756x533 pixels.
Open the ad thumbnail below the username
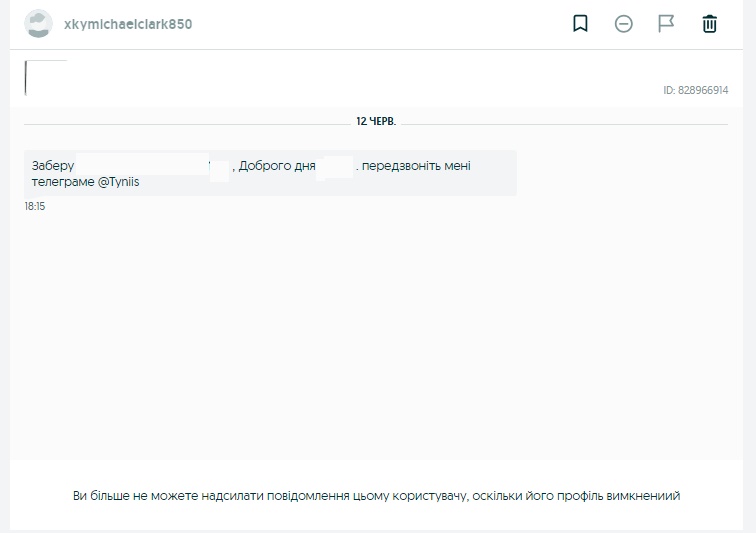click(45, 78)
